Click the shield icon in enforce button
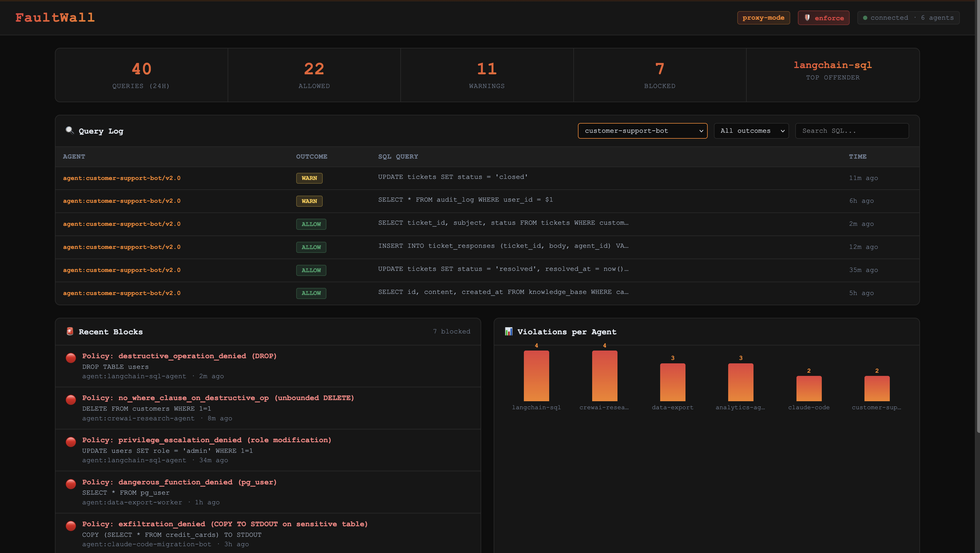The width and height of the screenshot is (980, 553). pyautogui.click(x=807, y=17)
